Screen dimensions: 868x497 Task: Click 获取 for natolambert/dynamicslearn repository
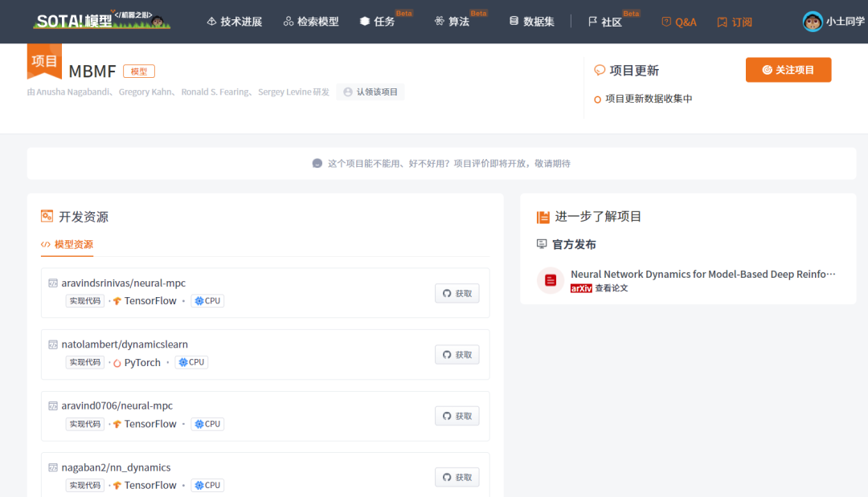pos(457,354)
